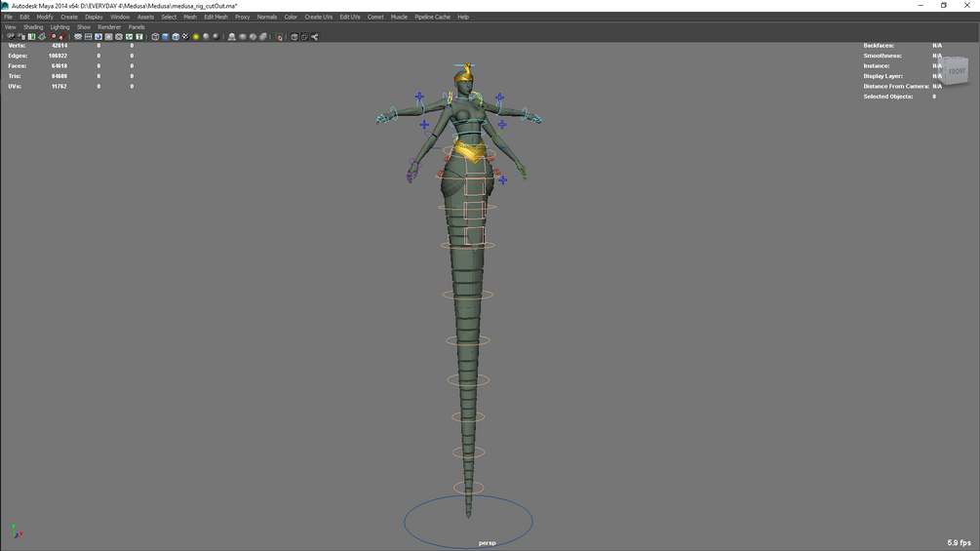This screenshot has width=980, height=551.
Task: Toggle X-Ray Active Components icon
Action: coord(303,37)
